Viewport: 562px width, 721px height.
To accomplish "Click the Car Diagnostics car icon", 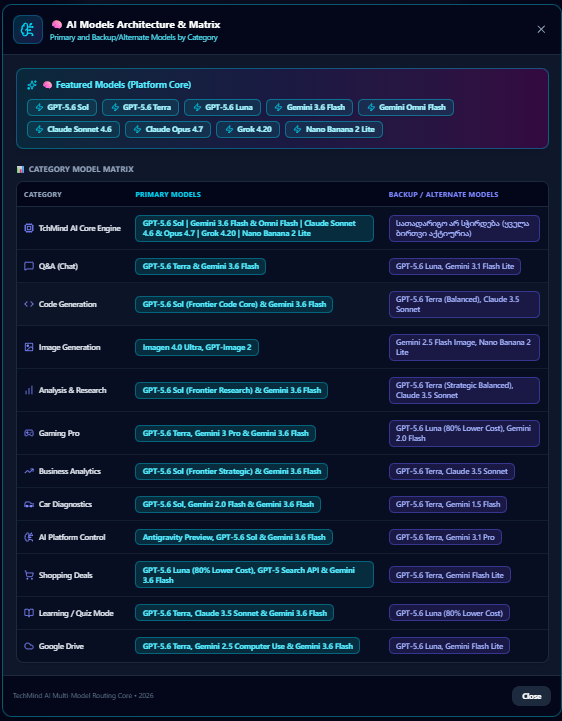I will (29, 504).
